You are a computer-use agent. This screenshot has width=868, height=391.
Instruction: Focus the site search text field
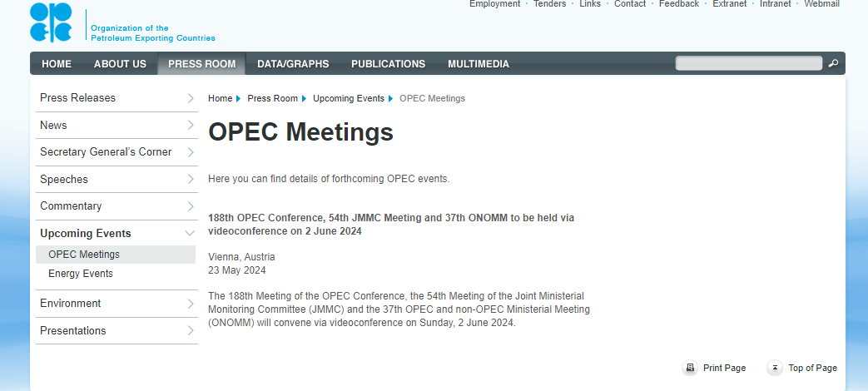click(x=748, y=63)
